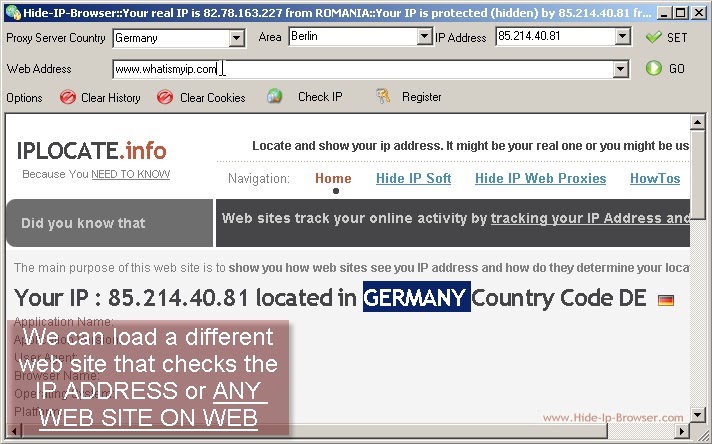Open the IP Address dropdown arrow
The width and height of the screenshot is (712, 444).
point(623,36)
